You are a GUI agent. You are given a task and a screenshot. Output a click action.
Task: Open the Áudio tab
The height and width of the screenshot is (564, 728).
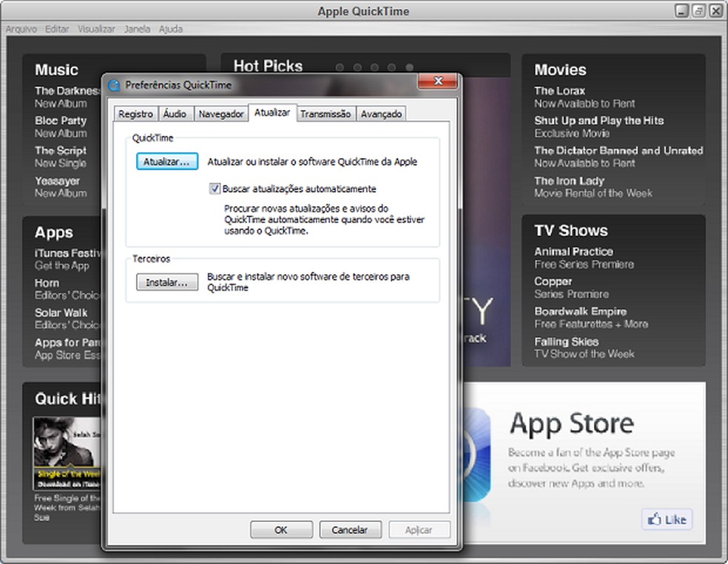coord(175,114)
